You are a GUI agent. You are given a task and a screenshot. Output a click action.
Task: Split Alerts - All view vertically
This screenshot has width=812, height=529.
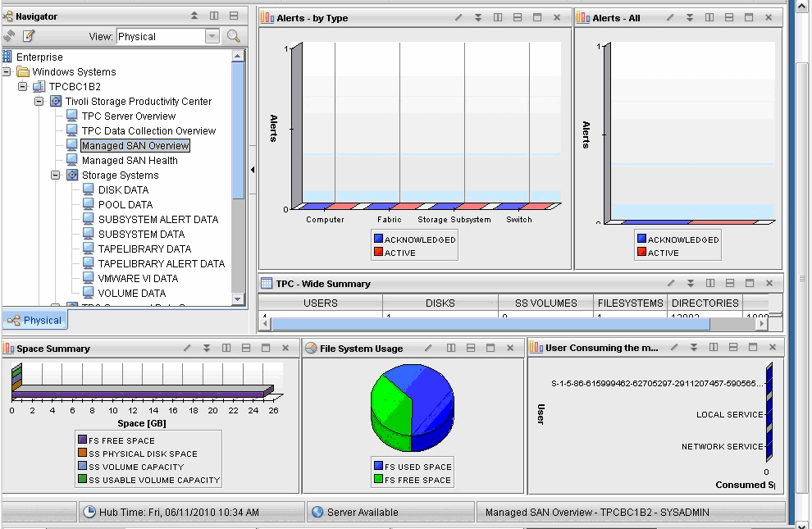click(x=709, y=17)
